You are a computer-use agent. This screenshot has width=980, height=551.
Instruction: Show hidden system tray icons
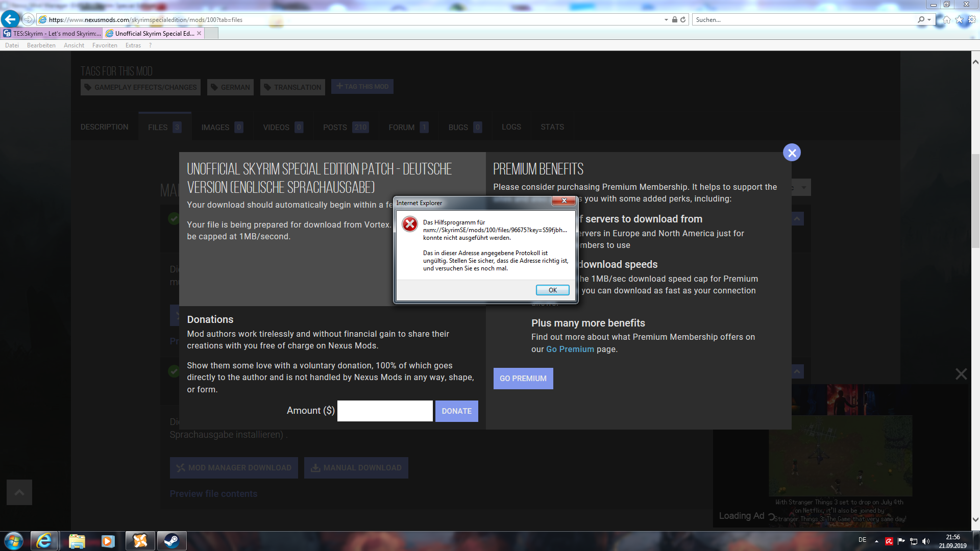tap(876, 541)
